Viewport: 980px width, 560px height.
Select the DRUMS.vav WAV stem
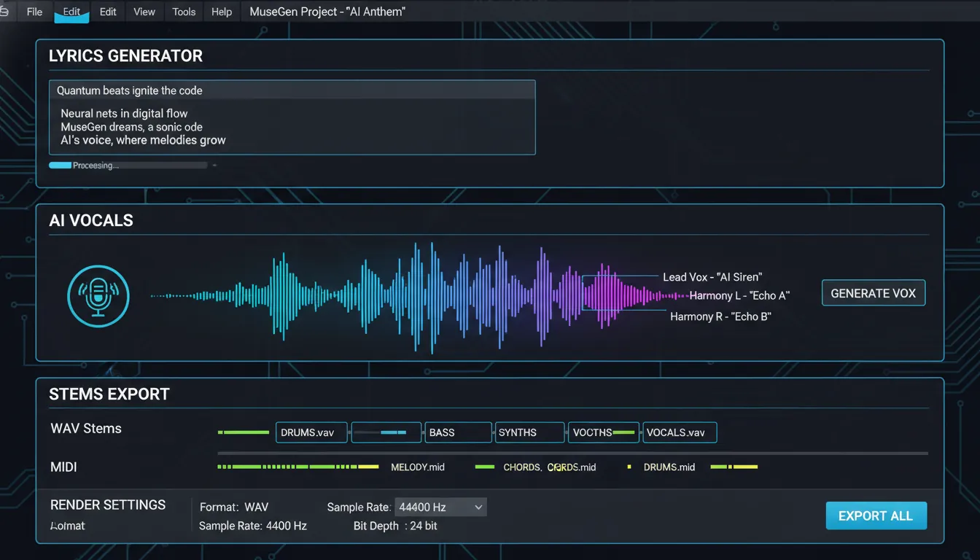click(311, 432)
